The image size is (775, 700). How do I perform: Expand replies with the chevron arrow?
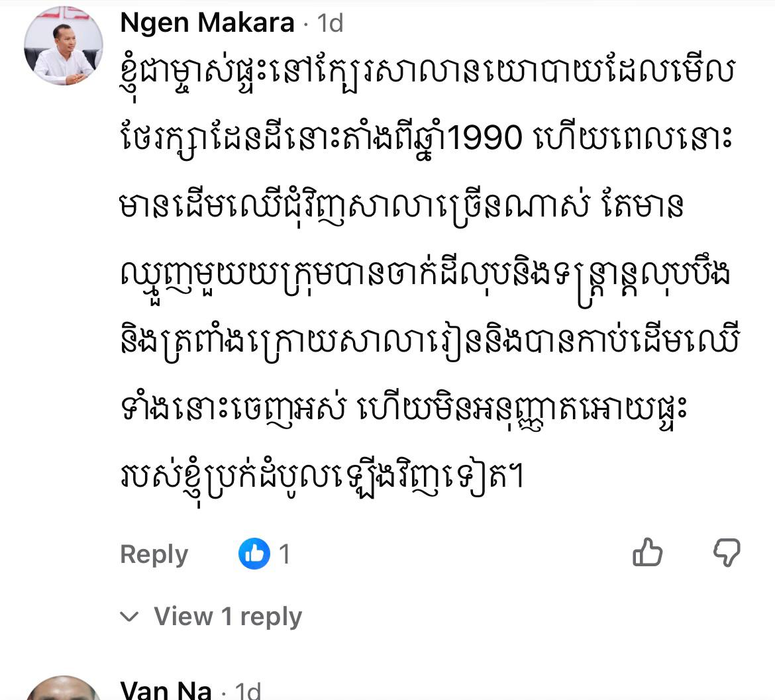coord(129,617)
